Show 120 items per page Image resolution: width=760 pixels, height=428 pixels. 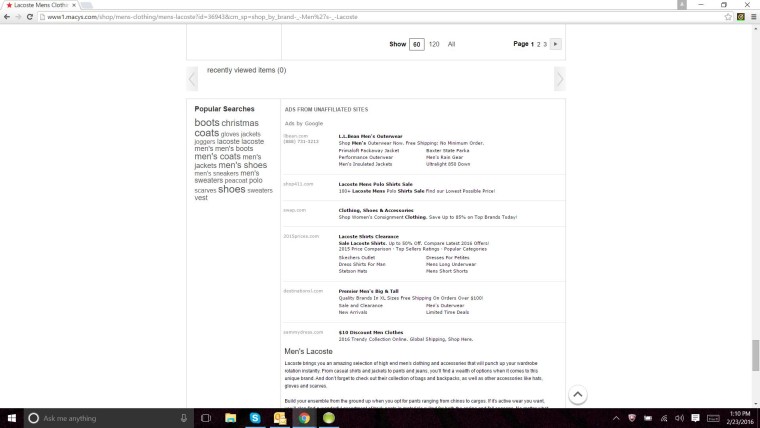coord(434,44)
